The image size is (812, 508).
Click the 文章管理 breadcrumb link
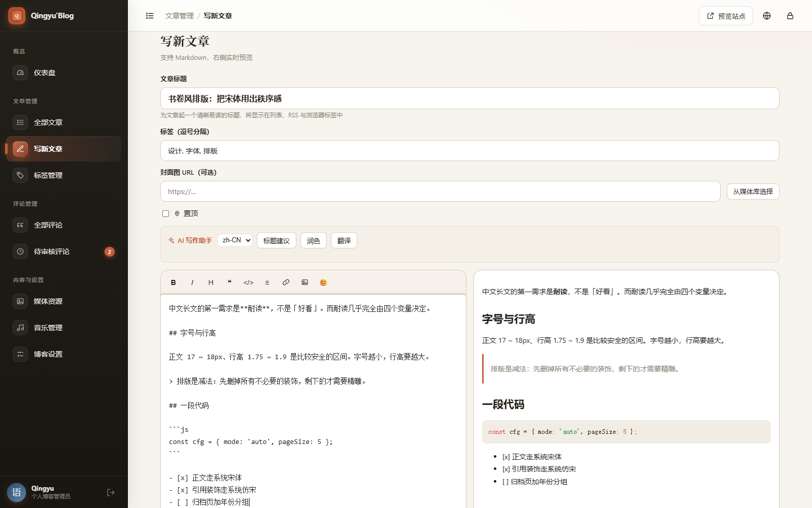tap(180, 16)
